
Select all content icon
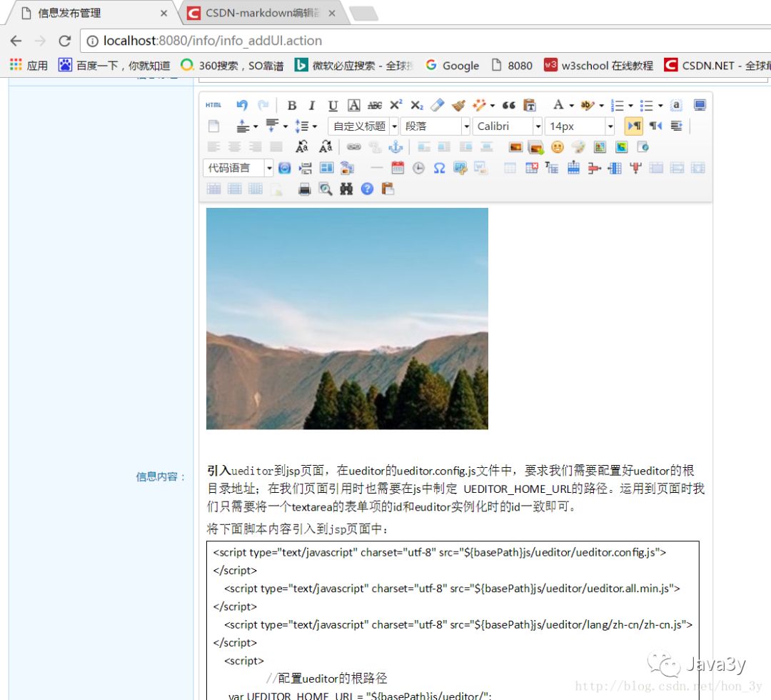677,105
